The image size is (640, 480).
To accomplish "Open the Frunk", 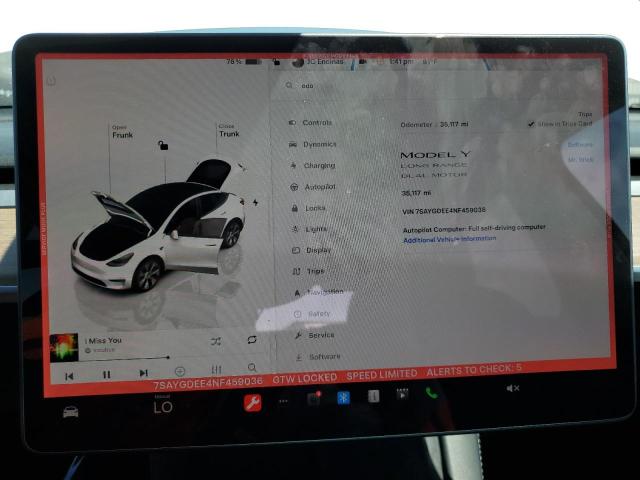I will [x=122, y=132].
